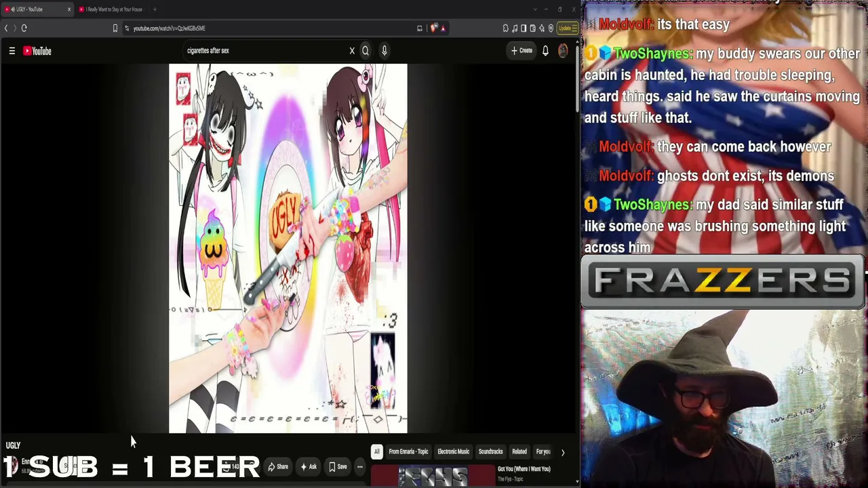Open the Leo AI sparkle icon in toolbar
Screen dimensions: 868x488
tap(541, 28)
